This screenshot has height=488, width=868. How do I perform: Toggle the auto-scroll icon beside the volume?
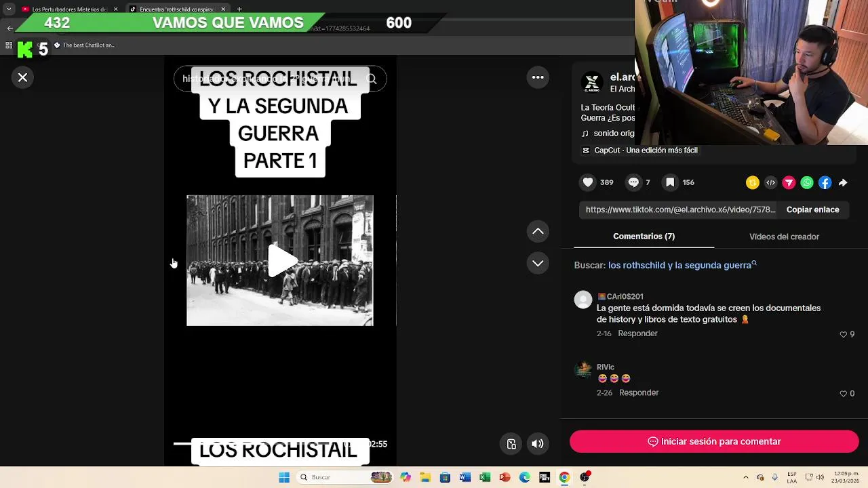point(511,444)
